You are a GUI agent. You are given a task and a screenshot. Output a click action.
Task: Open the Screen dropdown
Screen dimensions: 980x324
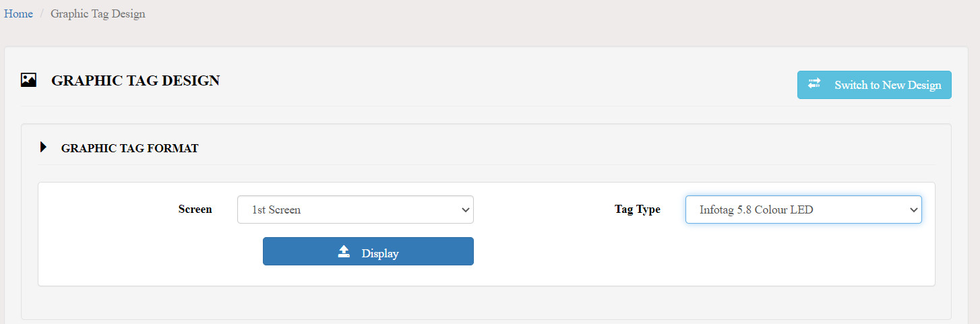coord(355,209)
